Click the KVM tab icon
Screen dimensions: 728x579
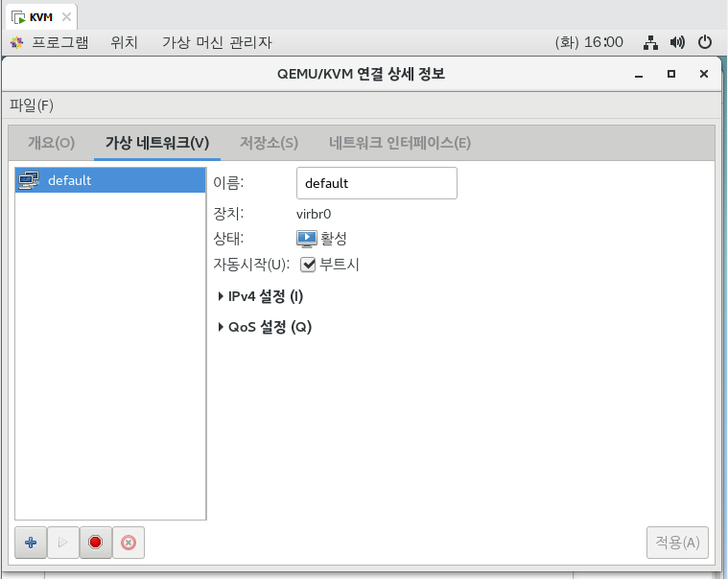click(18, 17)
